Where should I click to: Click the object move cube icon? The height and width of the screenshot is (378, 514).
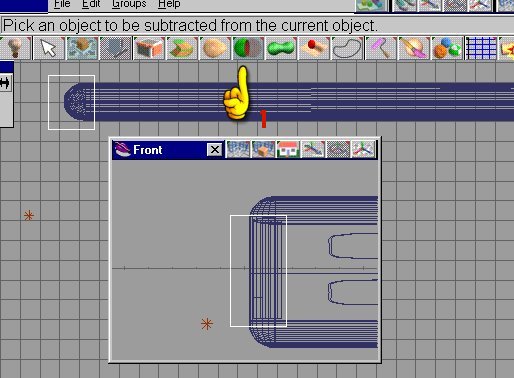click(82, 48)
